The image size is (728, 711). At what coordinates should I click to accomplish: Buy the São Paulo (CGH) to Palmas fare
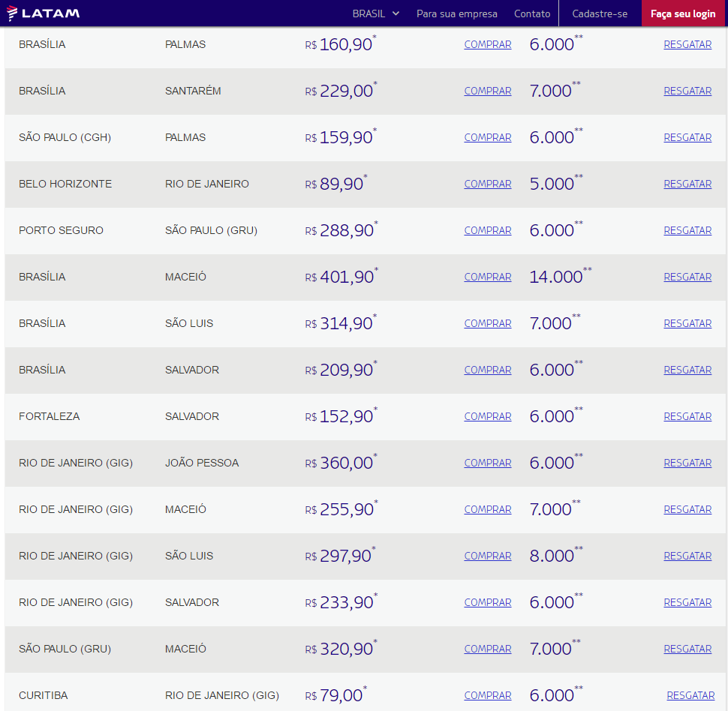[x=488, y=137]
